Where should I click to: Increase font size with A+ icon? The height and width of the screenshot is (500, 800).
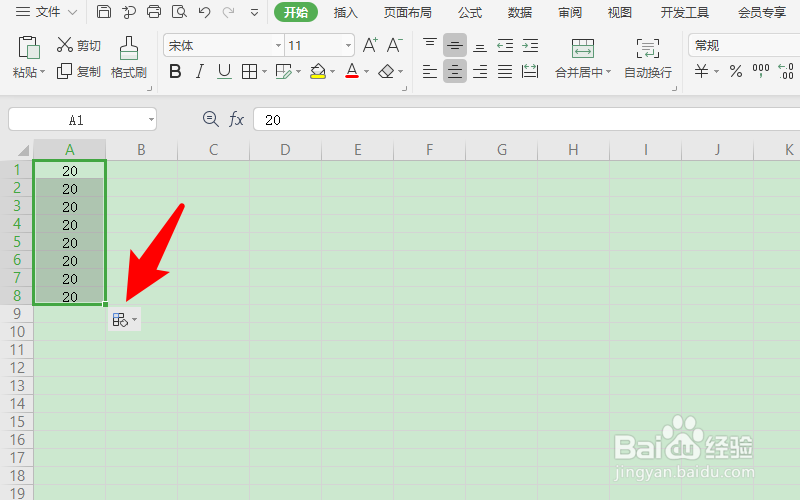coord(370,45)
